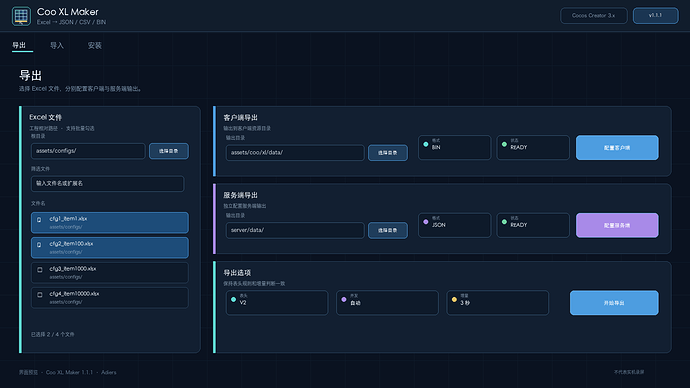Image resolution: width=690 pixels, height=388 pixels.
Task: Click the 开始导出 button
Action: (x=614, y=303)
